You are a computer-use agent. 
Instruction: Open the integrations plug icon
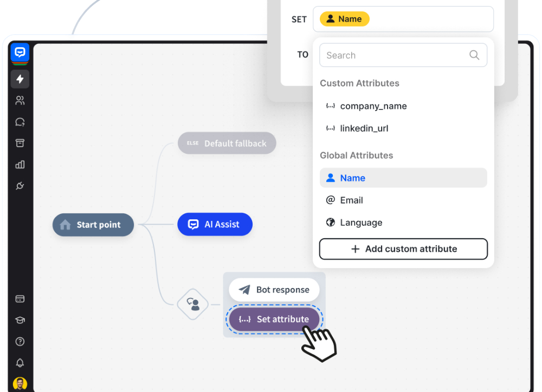click(20, 186)
